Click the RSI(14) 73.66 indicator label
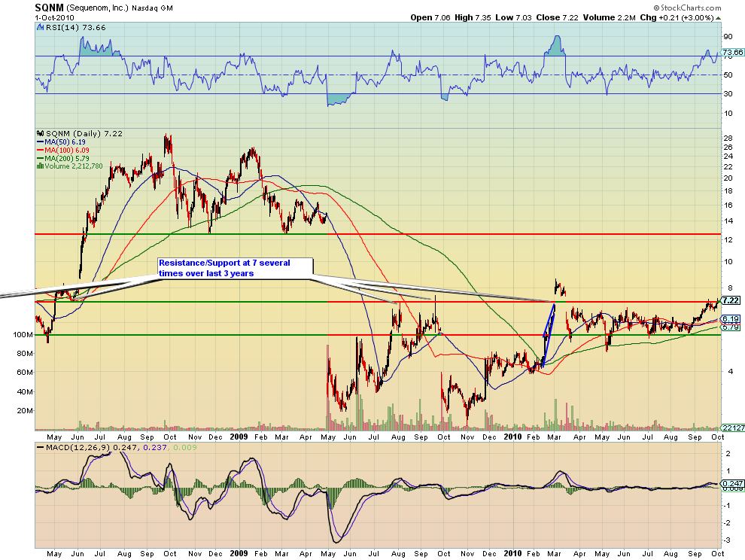This screenshot has width=745, height=560. click(x=75, y=28)
